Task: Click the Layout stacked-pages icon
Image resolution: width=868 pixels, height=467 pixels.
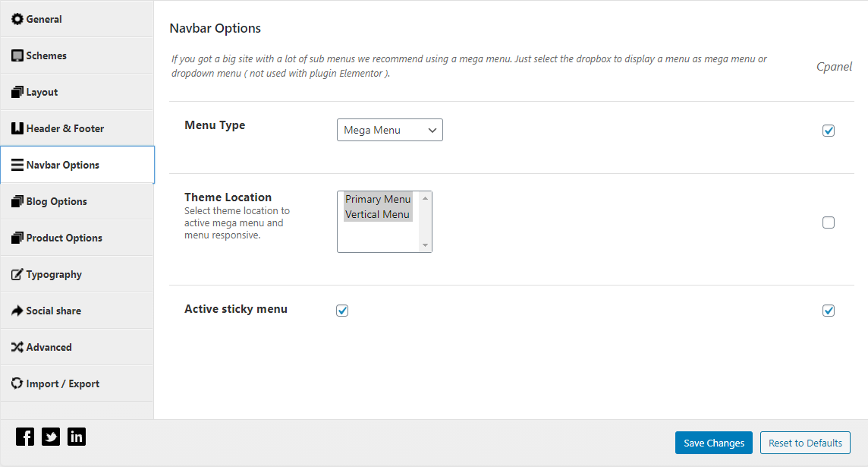Action: pyautogui.click(x=17, y=92)
